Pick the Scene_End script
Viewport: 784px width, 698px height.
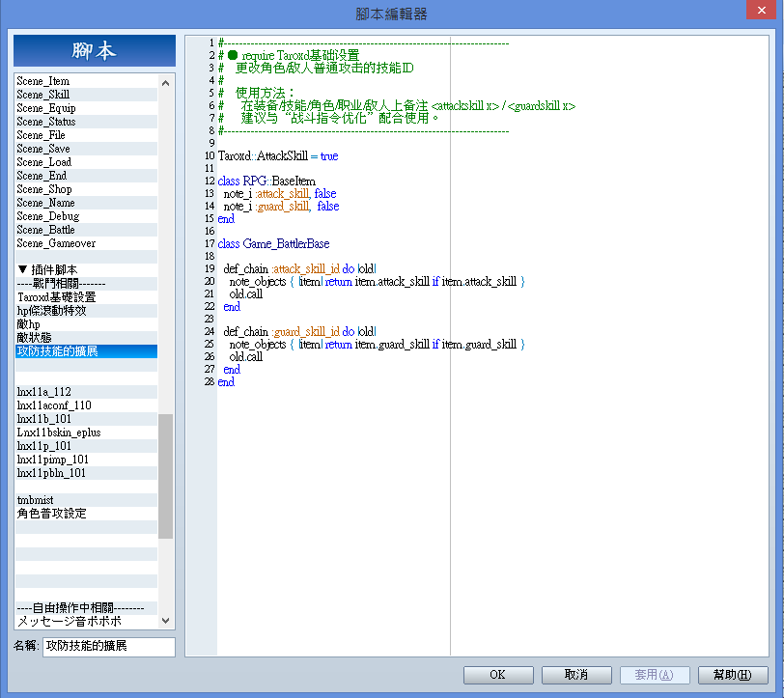87,176
